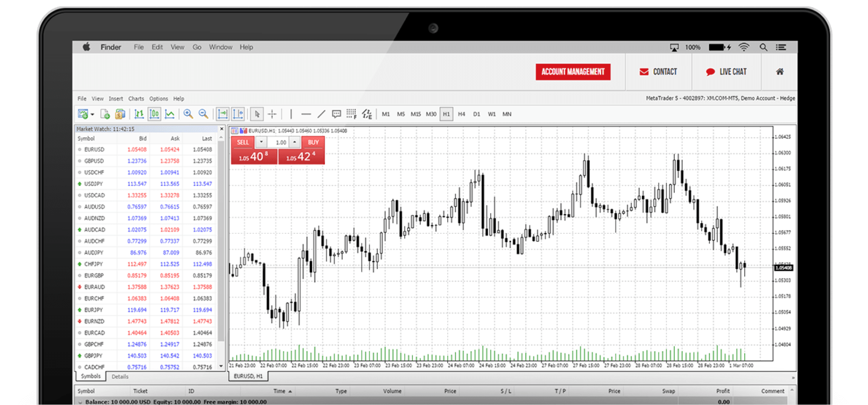Click the zoom out magnifier icon
This screenshot has height=405, width=868.
pyautogui.click(x=203, y=114)
